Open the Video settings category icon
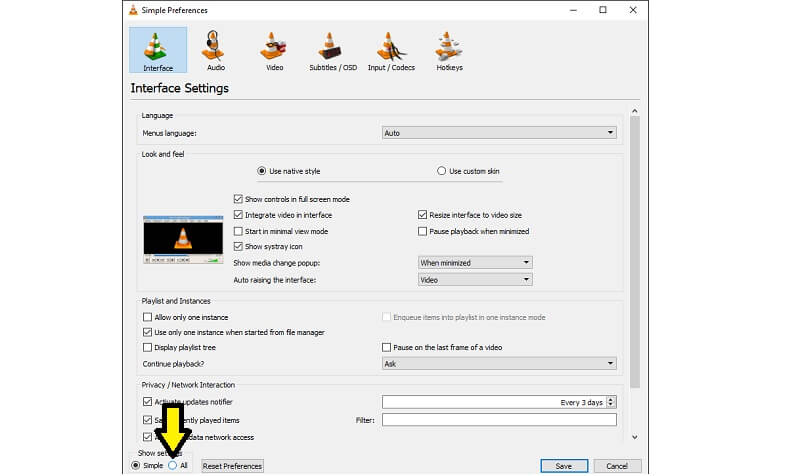Viewport: 800px width, 476px height. tap(274, 50)
